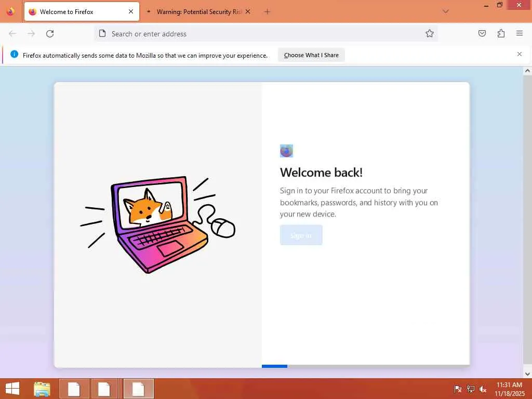The width and height of the screenshot is (532, 399).
Task: Click the Sign in button
Action: coord(301,235)
